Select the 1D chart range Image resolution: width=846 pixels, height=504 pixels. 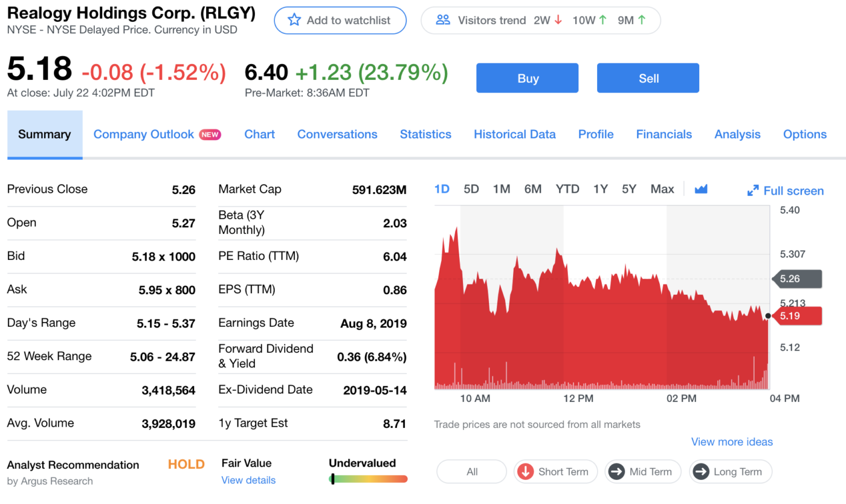point(442,189)
